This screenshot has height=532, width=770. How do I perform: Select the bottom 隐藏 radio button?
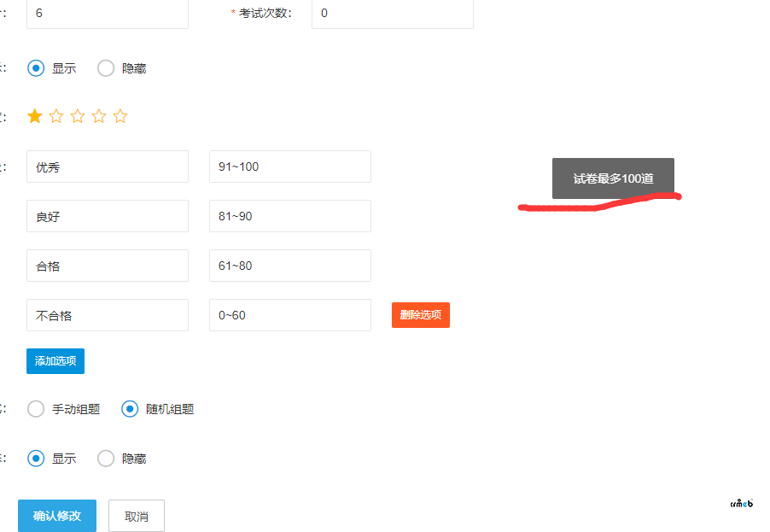click(x=106, y=459)
